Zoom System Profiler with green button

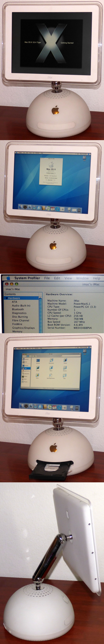point(16,284)
